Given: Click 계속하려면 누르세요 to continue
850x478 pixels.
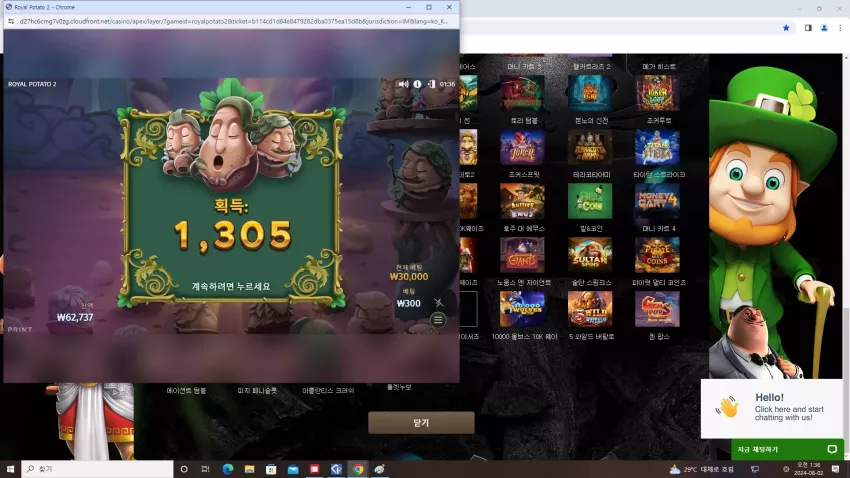Looking at the screenshot, I should [231, 286].
